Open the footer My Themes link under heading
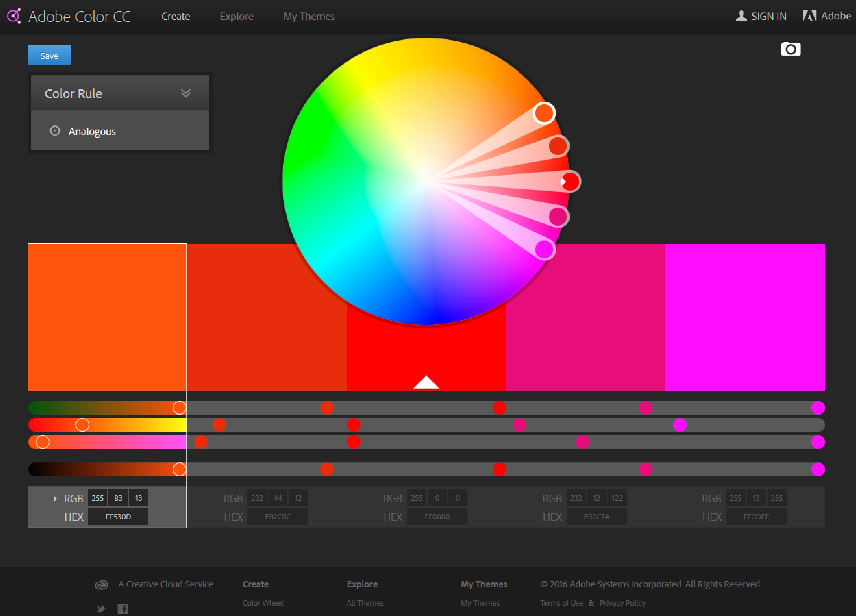 point(480,603)
